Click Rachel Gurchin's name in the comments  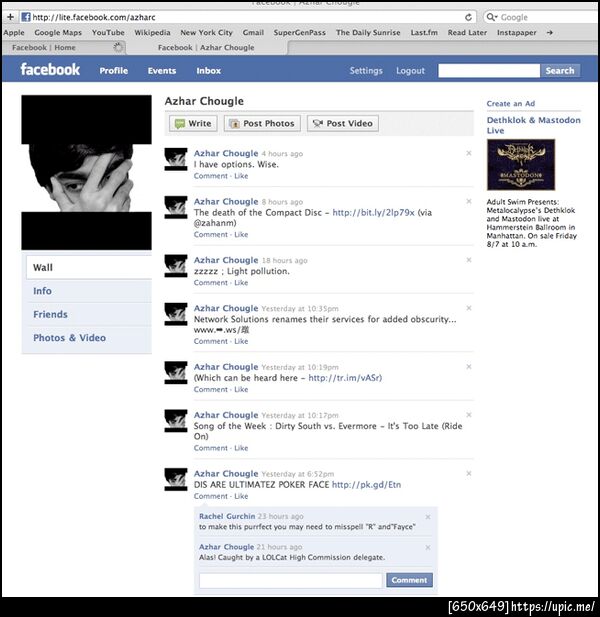tap(227, 516)
